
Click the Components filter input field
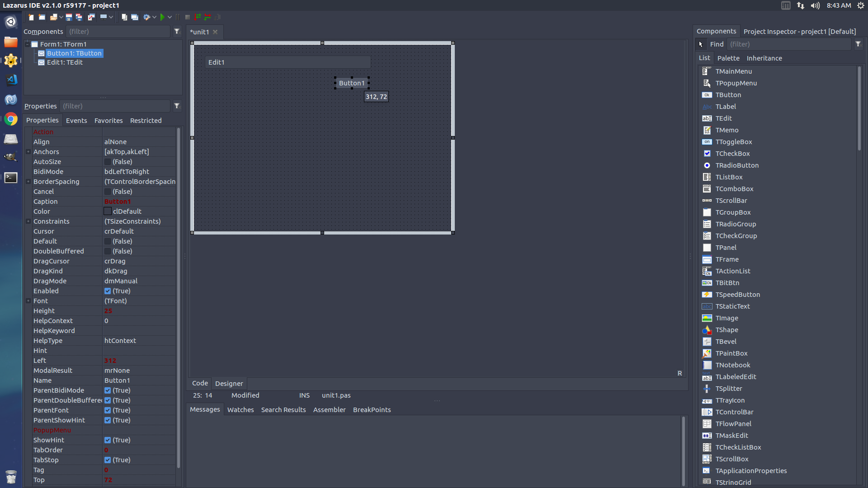[x=118, y=32]
